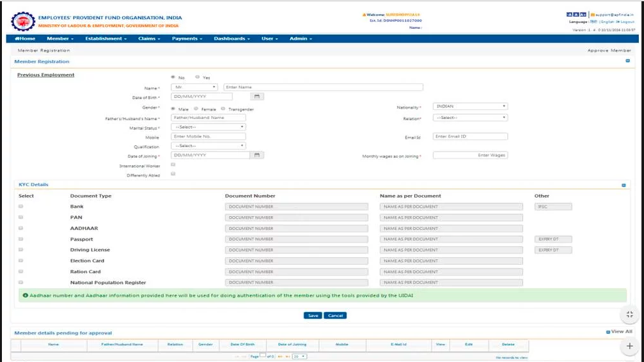
Task: Open the Marital Status dropdown
Action: [208, 127]
